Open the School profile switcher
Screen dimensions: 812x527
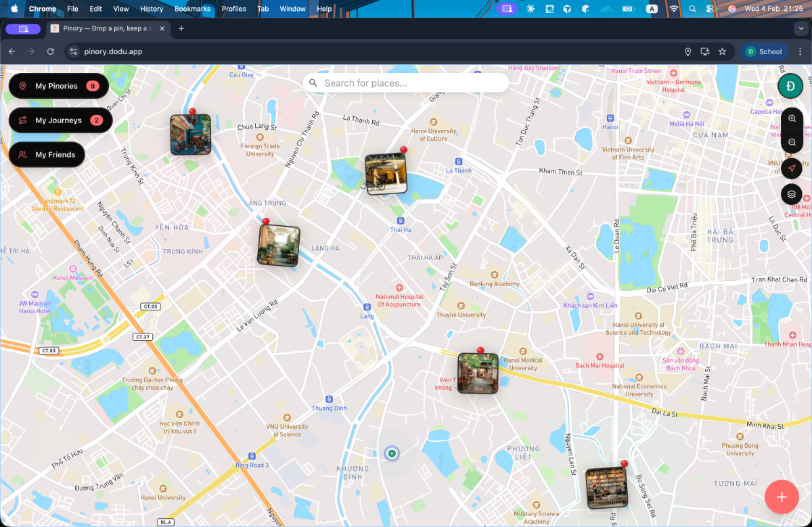pos(763,51)
